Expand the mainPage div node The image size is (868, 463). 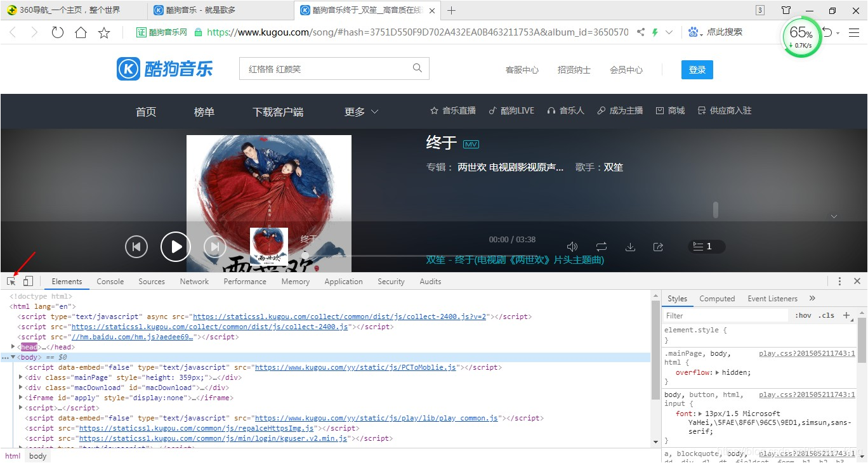click(20, 377)
